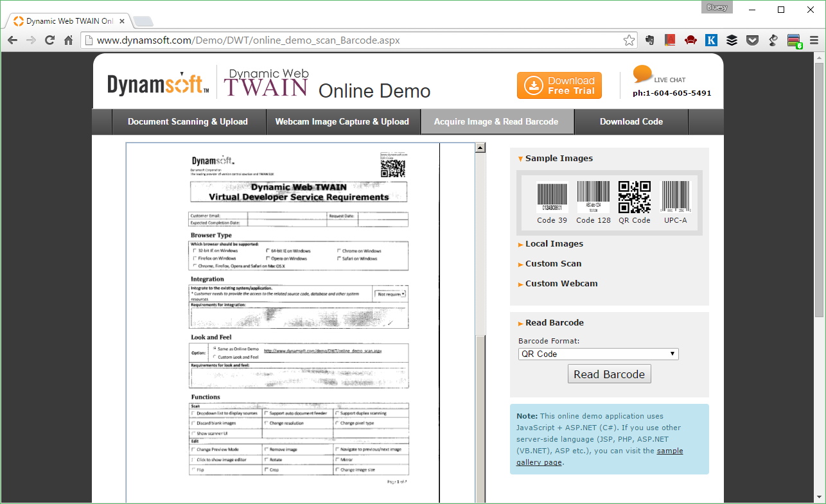Click the Buffer stacked layers extension icon
The width and height of the screenshot is (826, 504).
(732, 40)
